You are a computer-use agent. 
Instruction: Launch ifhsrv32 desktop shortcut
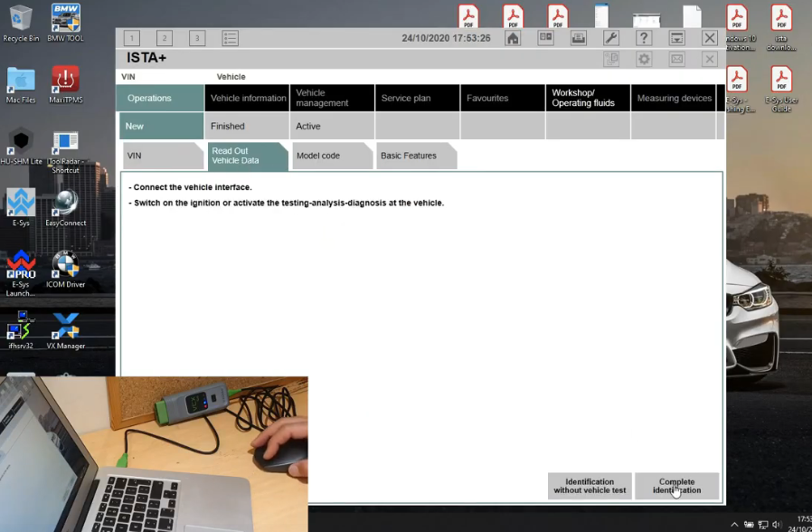point(21,330)
